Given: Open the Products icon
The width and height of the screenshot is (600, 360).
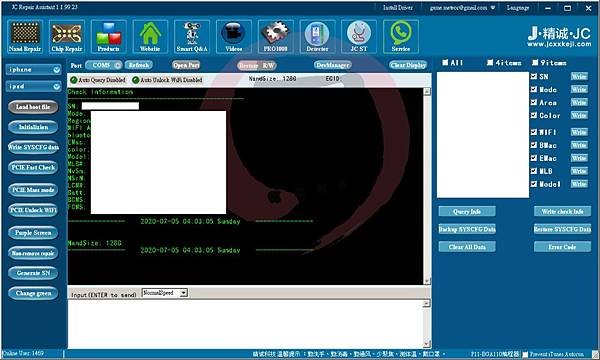Looking at the screenshot, I should click(108, 37).
